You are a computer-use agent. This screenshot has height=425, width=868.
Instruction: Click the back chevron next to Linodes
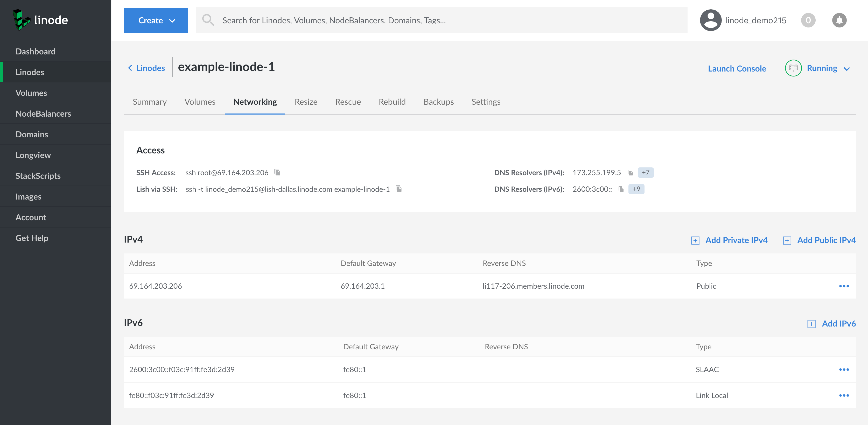(x=130, y=68)
